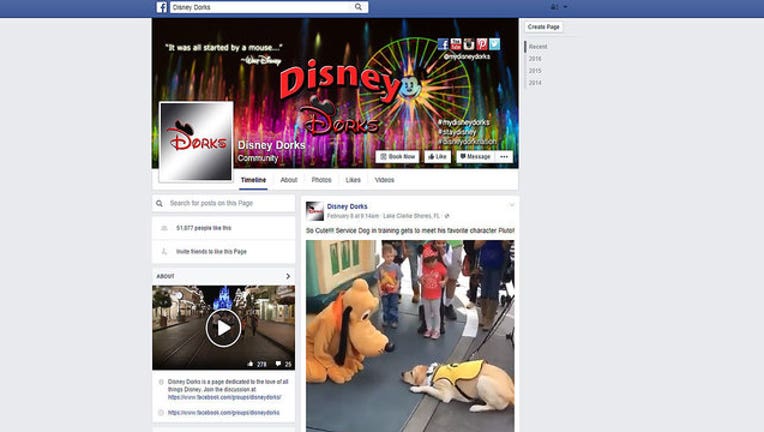
Task: Jump to 2015 in the timeline sidebar
Action: point(536,70)
